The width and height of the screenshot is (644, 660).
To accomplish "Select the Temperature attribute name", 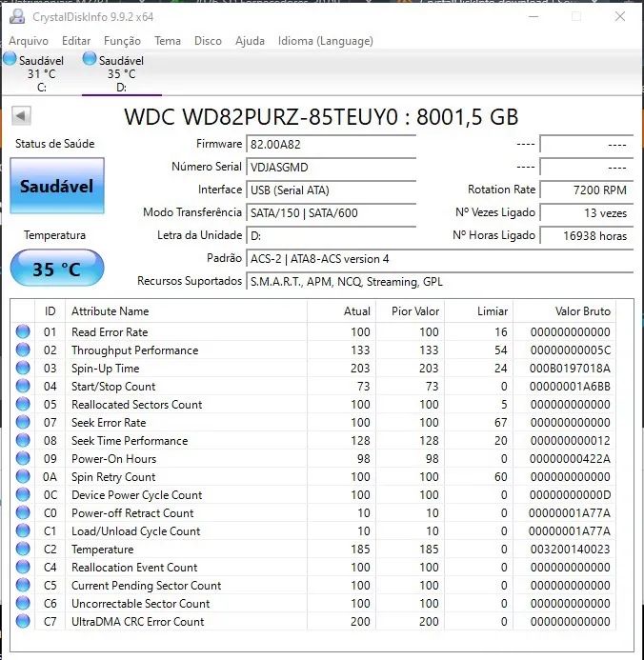I will point(102,550).
